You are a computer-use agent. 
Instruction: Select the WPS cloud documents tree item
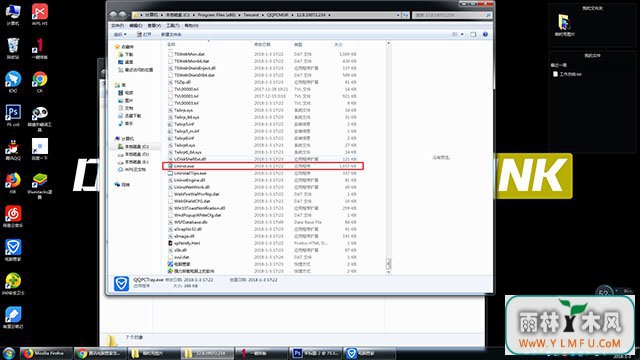point(132,169)
